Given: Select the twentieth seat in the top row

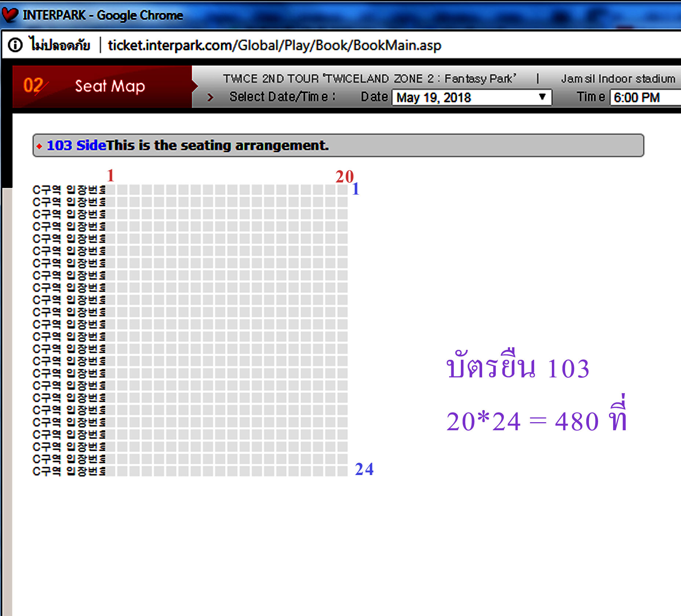Looking at the screenshot, I should (x=343, y=189).
